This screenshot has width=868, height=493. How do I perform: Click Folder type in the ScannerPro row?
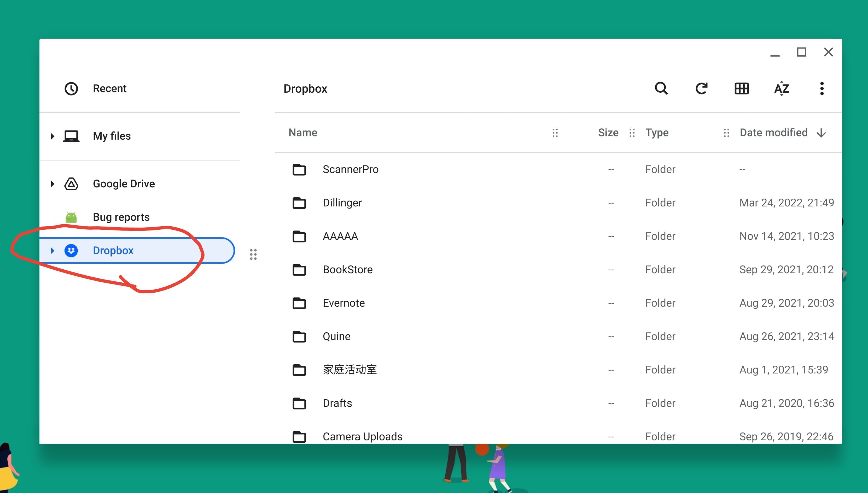coord(660,169)
